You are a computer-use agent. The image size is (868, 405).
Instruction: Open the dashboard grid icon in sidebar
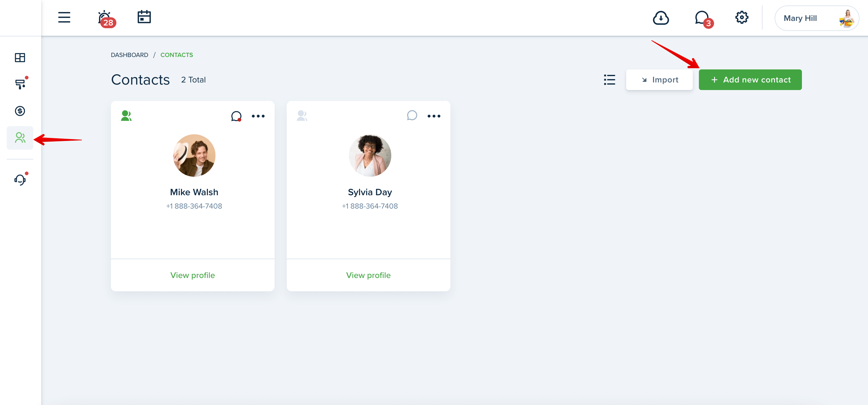[x=20, y=58]
